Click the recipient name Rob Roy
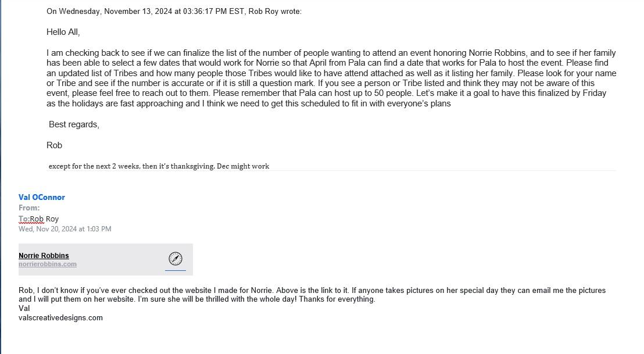This screenshot has width=644, height=354. pyautogui.click(x=44, y=219)
